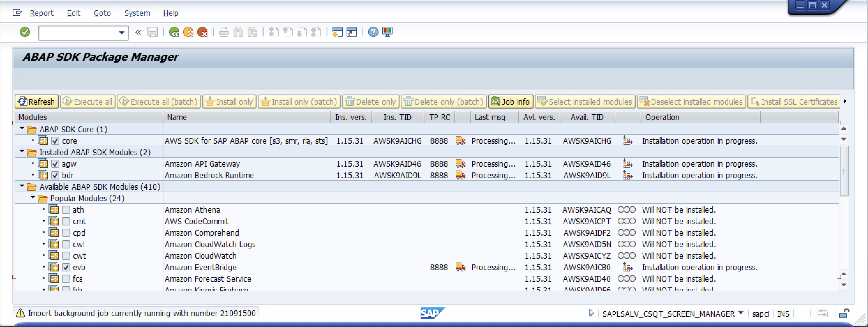Viewport: 868px width, 327px height.
Task: Uncheck the evb EventBridge checkbox
Action: coord(66,267)
